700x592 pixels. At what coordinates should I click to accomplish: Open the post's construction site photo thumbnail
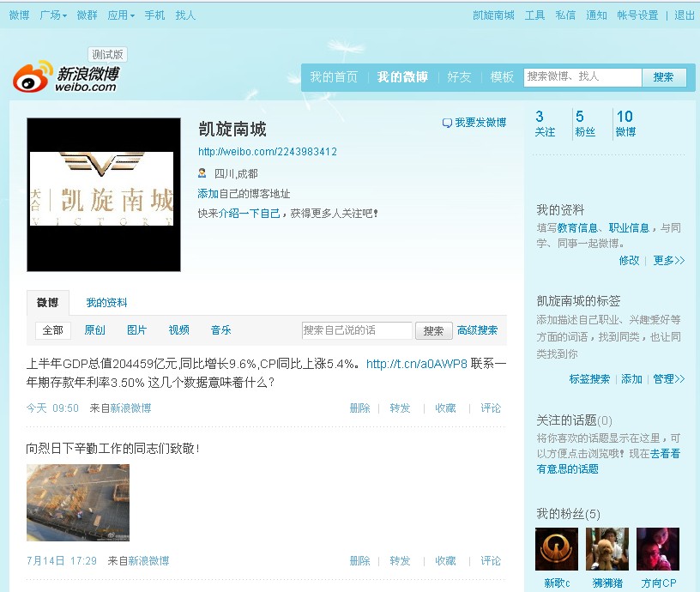(78, 502)
